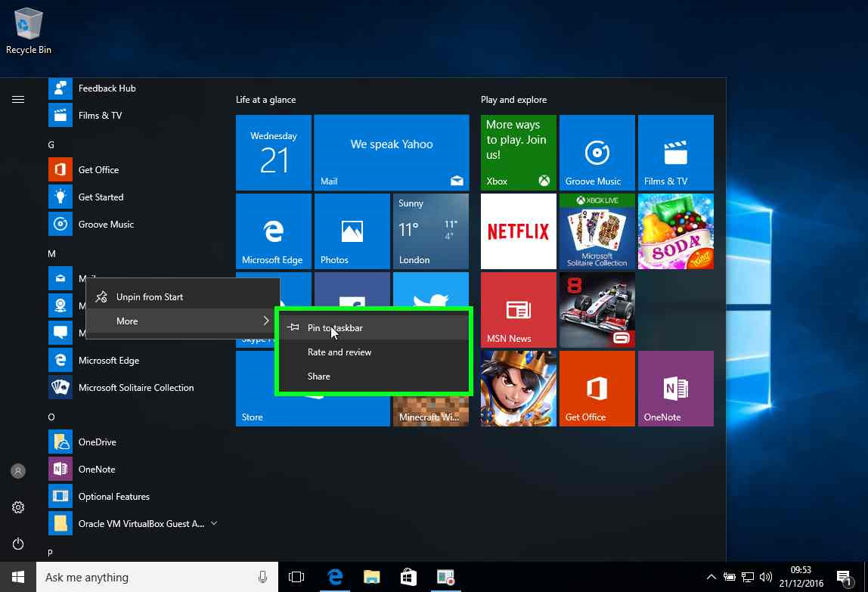Click the letter O section header
Image resolution: width=868 pixels, height=592 pixels.
[51, 417]
